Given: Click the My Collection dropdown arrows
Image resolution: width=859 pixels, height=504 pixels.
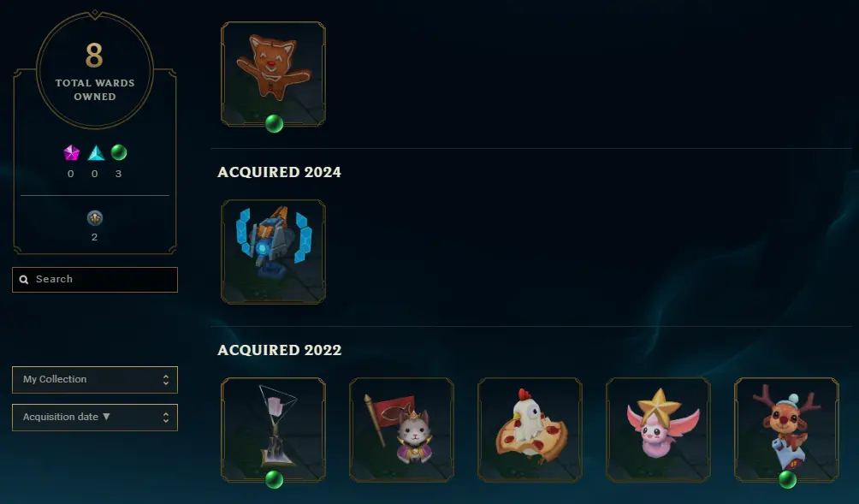Looking at the screenshot, I should [166, 380].
